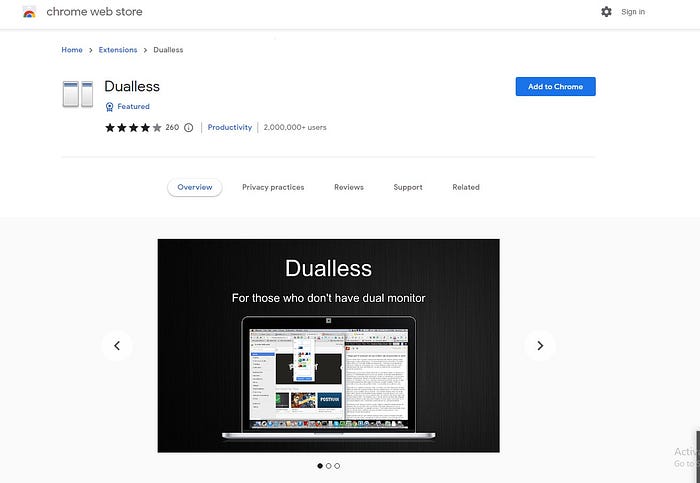Open the Productivity category link
This screenshot has width=700, height=483.
[x=229, y=128]
